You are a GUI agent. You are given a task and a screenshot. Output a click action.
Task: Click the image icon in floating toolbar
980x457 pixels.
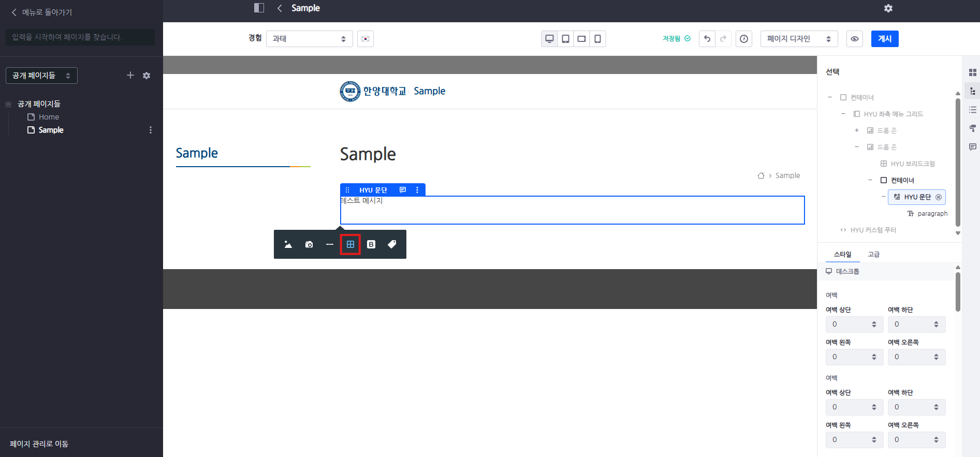click(288, 244)
